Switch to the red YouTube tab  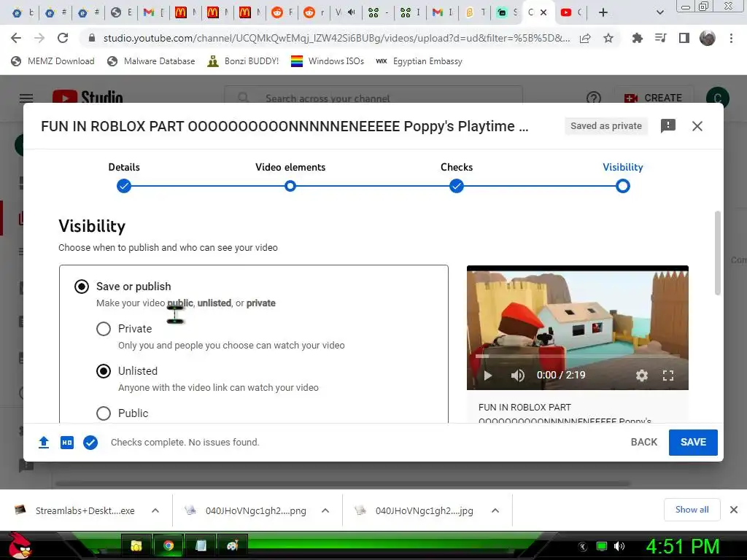point(570,12)
